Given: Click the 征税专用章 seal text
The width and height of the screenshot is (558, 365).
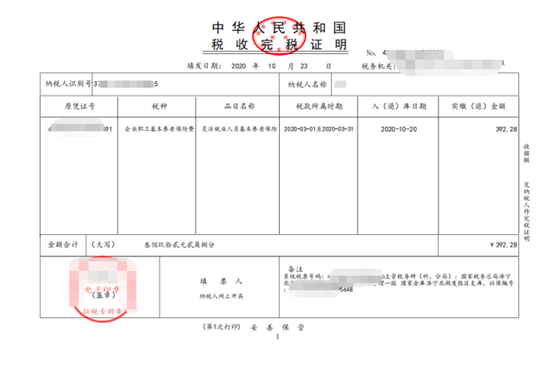Looking at the screenshot, I should tap(102, 312).
